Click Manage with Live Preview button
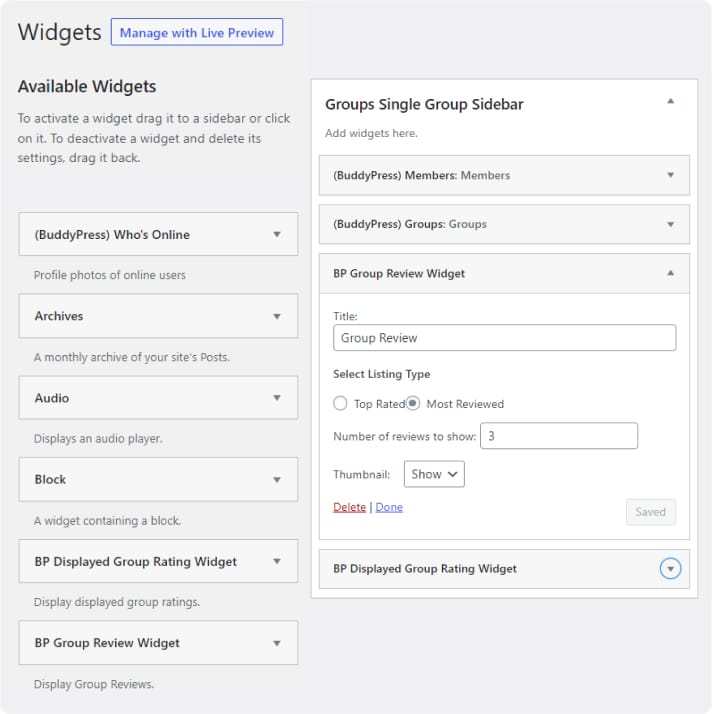 pos(197,32)
